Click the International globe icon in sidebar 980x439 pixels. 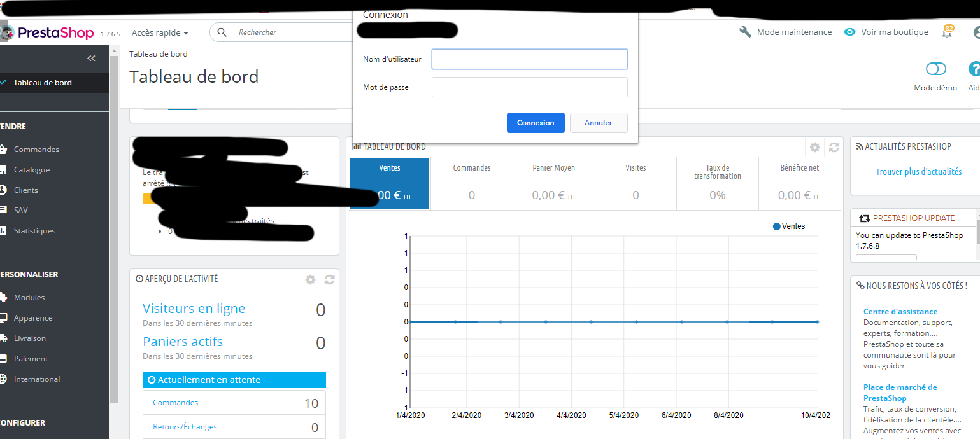[x=3, y=379]
